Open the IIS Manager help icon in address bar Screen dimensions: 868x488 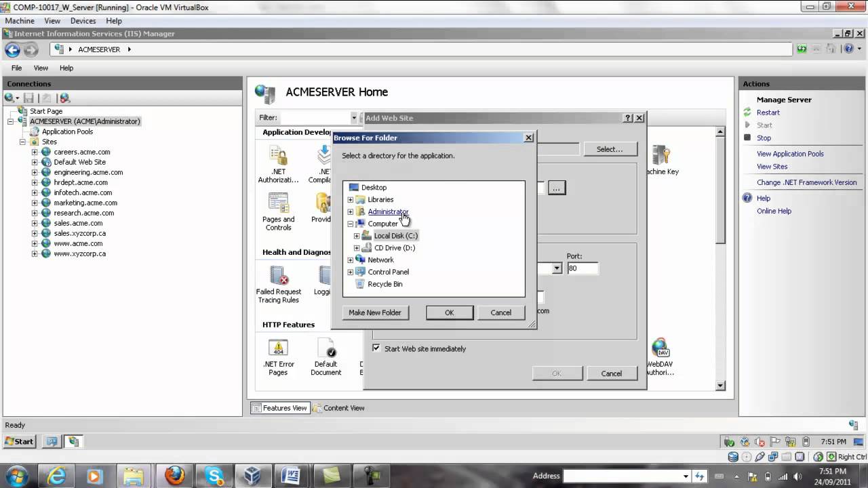(848, 49)
